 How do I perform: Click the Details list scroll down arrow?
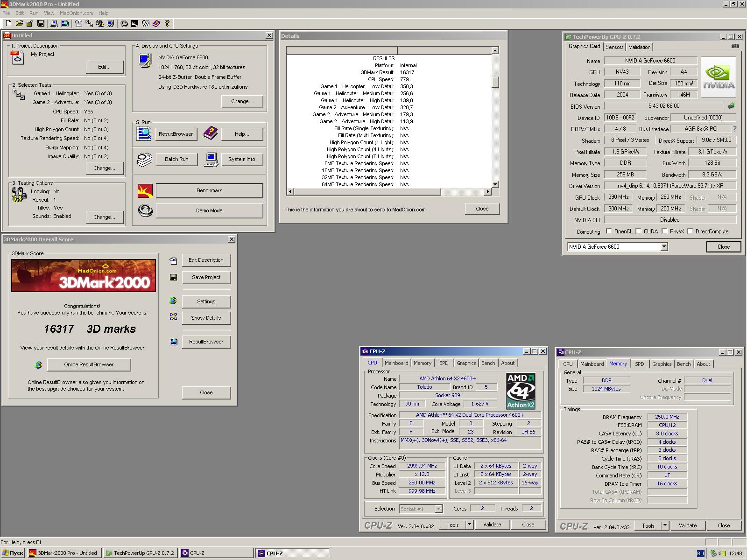click(x=495, y=184)
